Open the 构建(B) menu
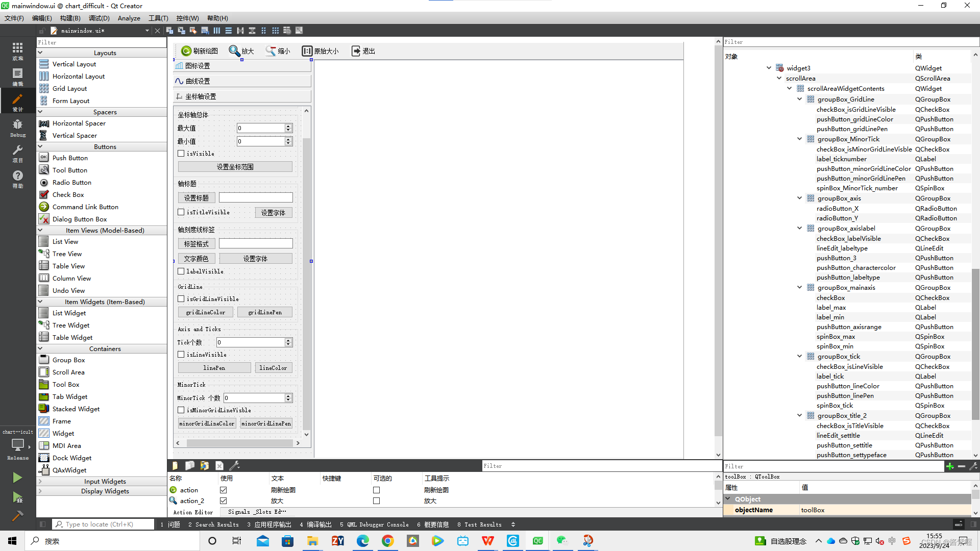The width and height of the screenshot is (980, 551). coord(70,18)
